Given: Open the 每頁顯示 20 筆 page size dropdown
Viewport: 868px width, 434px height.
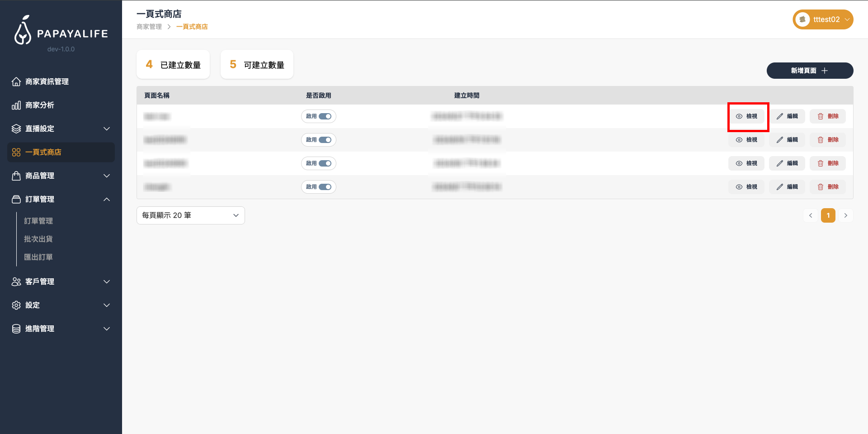Looking at the screenshot, I should [190, 215].
